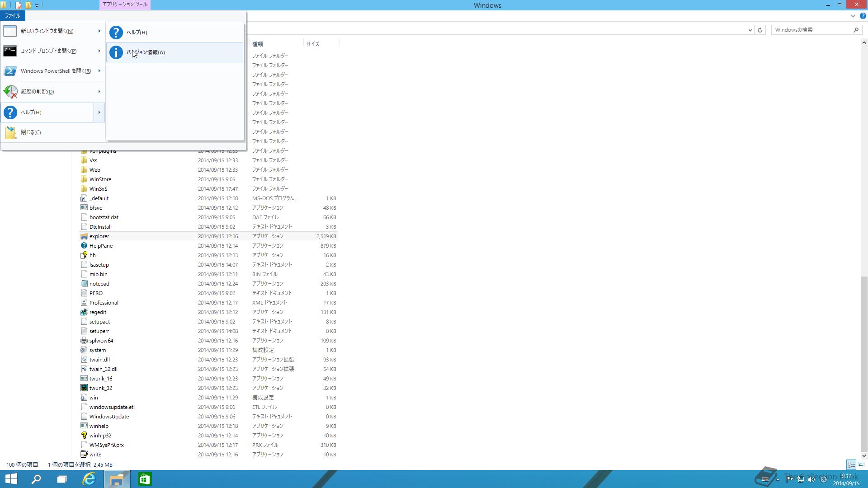The width and height of the screenshot is (868, 488).
Task: Click in the Windowsの検索 field
Action: pos(811,30)
